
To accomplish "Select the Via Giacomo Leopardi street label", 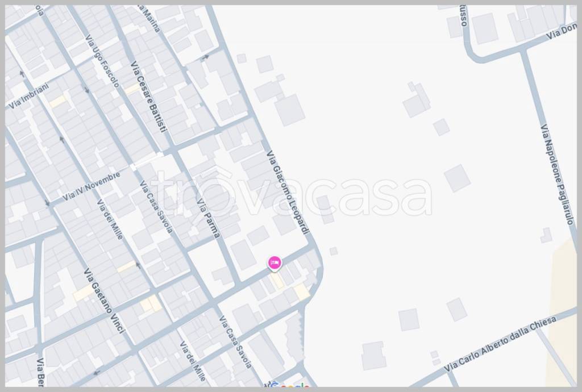I will pyautogui.click(x=288, y=192).
